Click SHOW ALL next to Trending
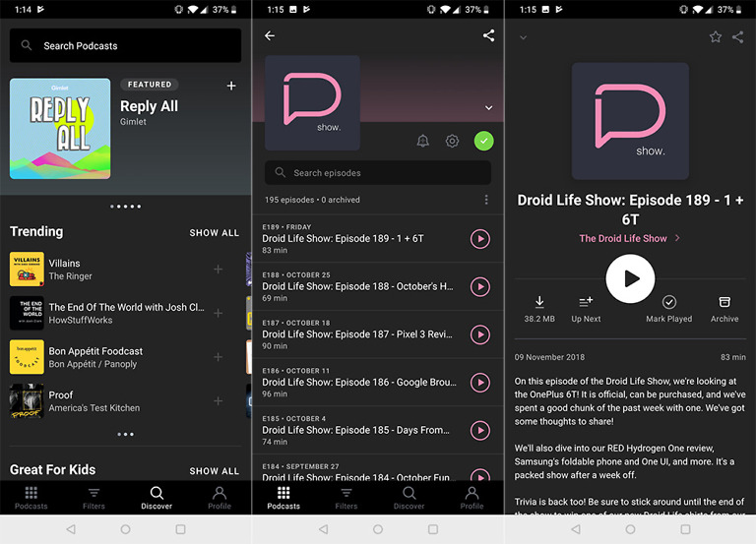Screen dimensions: 756x544 pos(214,233)
